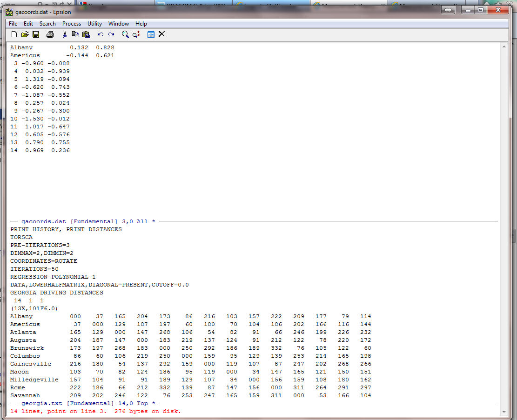Click the search and replace icon
This screenshot has height=420, width=517.
pos(136,34)
